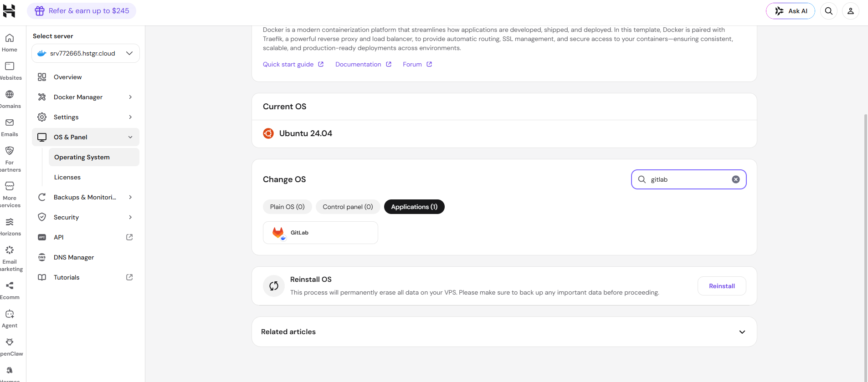This screenshot has height=382, width=868.
Task: Open the Emails envelope icon
Action: point(10,122)
